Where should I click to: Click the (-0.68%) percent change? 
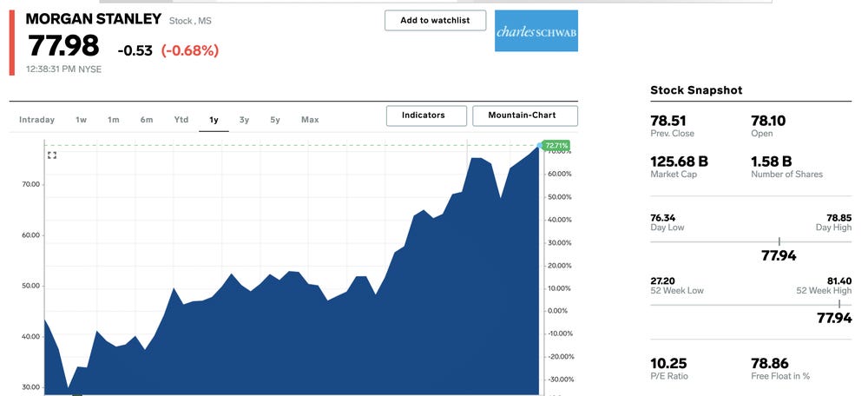pos(190,51)
